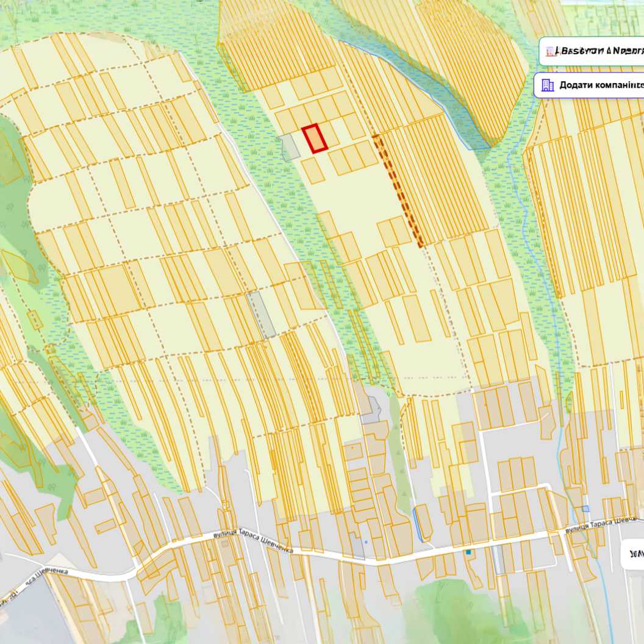This screenshot has width=644, height=644.
Task: Click the building icon beside 'Додати компанію'
Action: point(548,85)
